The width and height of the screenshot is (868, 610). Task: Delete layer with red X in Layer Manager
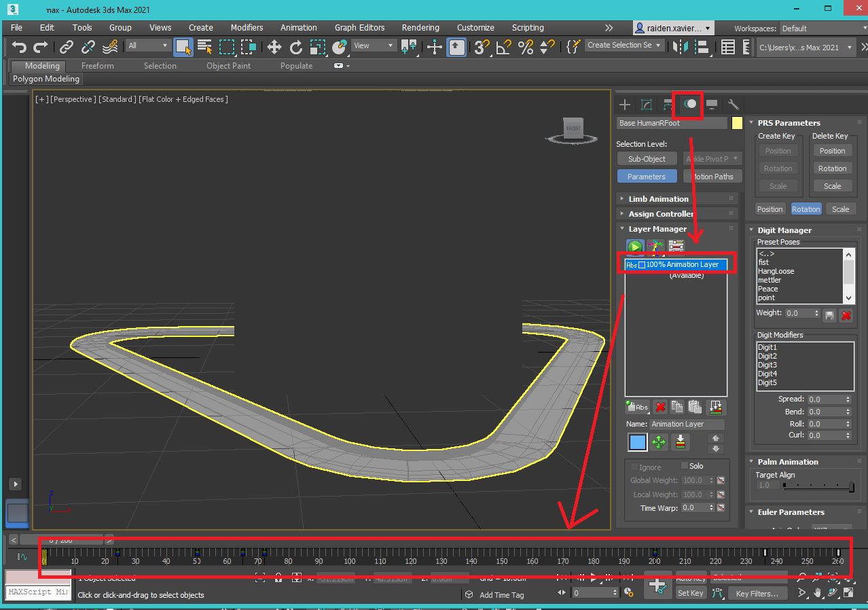coord(659,407)
